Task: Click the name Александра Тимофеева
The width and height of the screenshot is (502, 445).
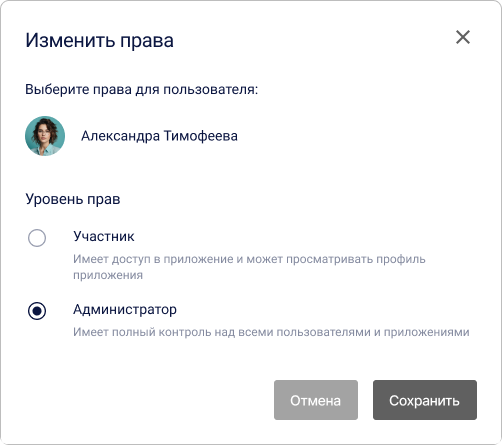Action: [159, 136]
